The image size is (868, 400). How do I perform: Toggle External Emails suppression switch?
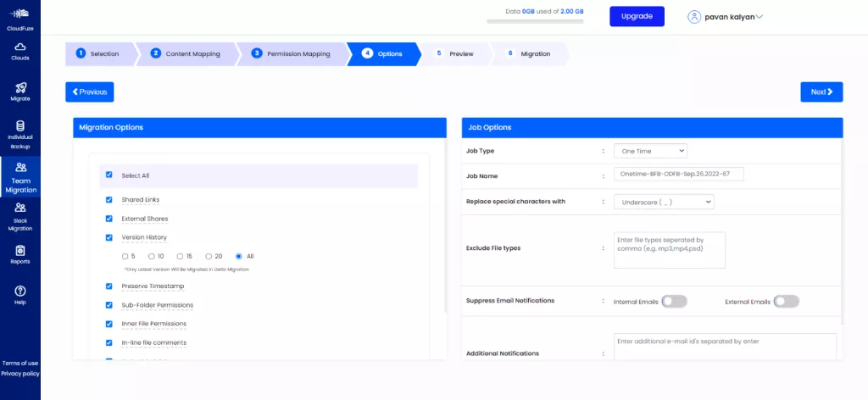coord(787,302)
